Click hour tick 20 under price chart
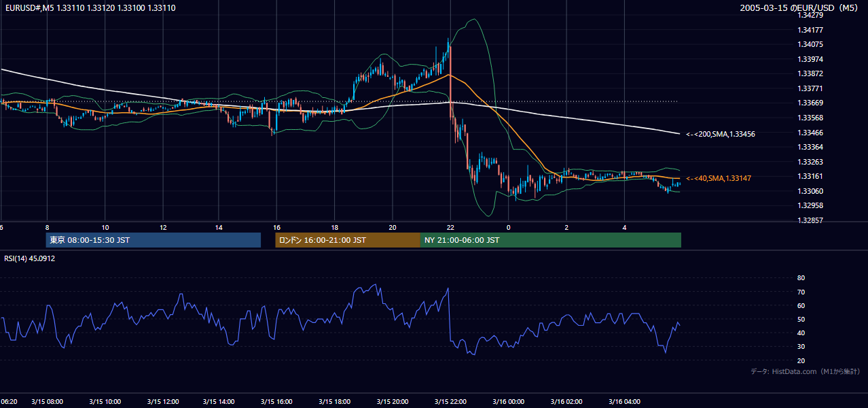The height and width of the screenshot is (408, 868). tap(392, 227)
